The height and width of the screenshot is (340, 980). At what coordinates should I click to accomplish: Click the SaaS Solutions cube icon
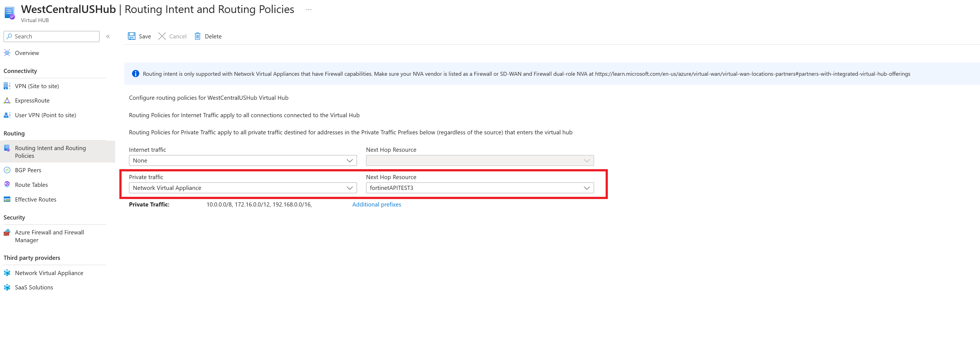pos(7,287)
